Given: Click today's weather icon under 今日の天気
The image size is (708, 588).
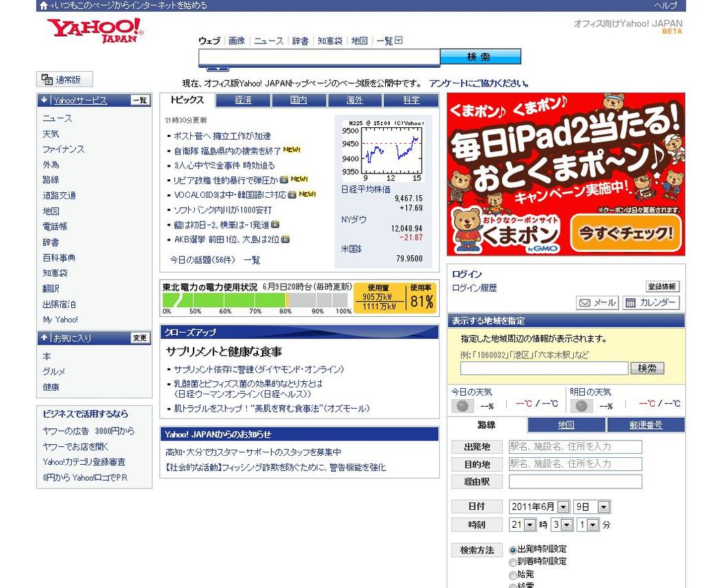Looking at the screenshot, I should 462,406.
